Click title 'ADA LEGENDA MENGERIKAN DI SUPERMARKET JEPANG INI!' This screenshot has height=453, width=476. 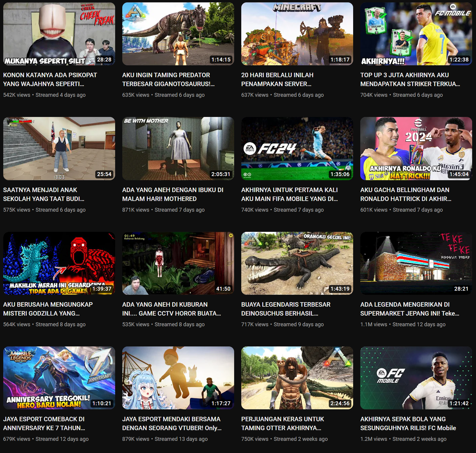410,309
